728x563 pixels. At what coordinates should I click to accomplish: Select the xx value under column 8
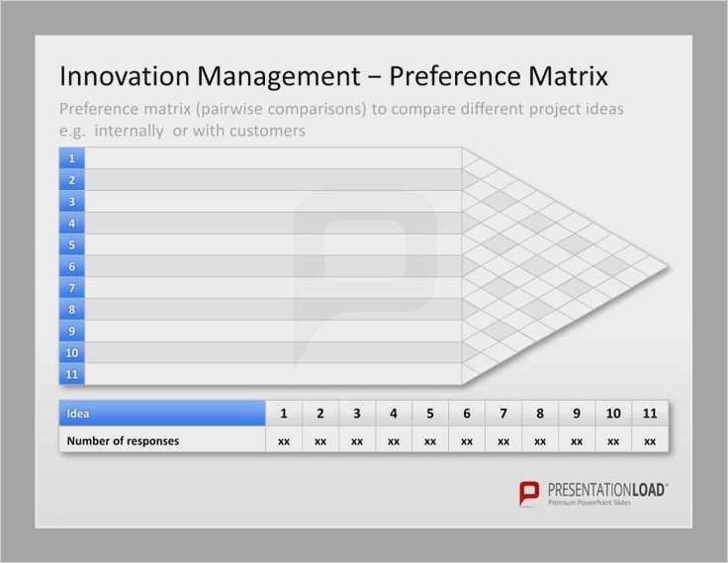tap(540, 440)
